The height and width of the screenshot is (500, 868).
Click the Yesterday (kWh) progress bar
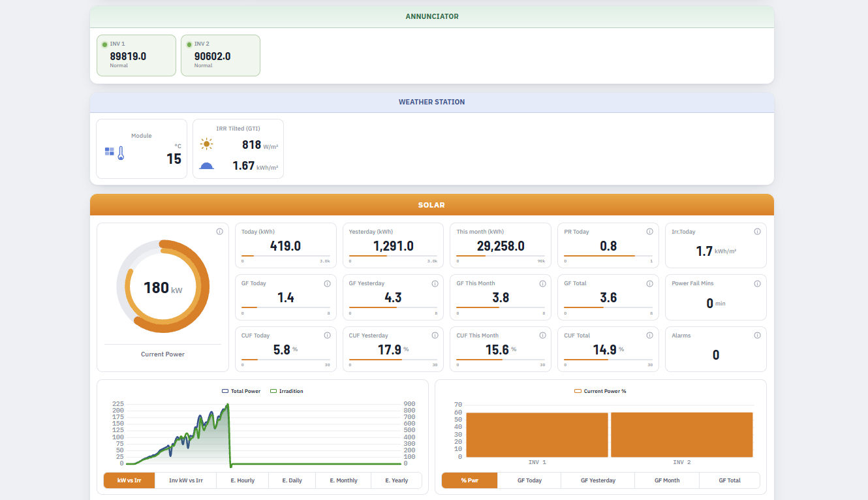393,256
